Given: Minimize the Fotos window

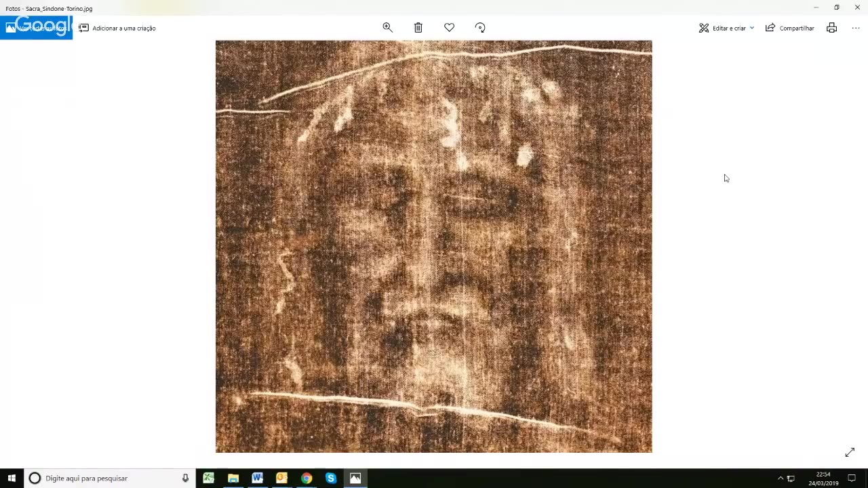Looking at the screenshot, I should coord(816,7).
